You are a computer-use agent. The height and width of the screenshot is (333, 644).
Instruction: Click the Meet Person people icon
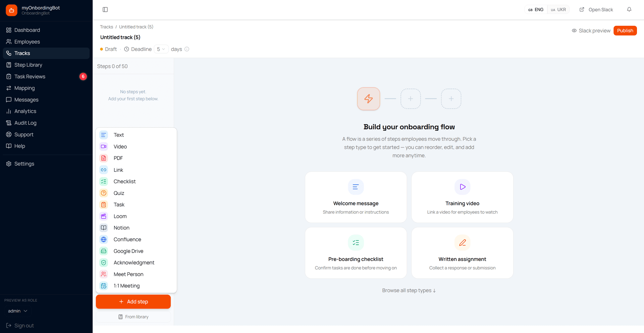pos(104,274)
